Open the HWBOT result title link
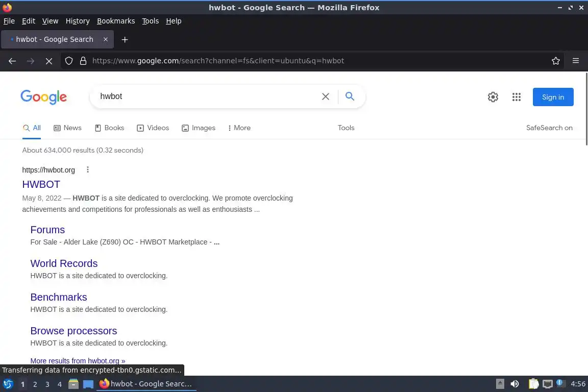Image resolution: width=588 pixels, height=392 pixels. (41, 185)
